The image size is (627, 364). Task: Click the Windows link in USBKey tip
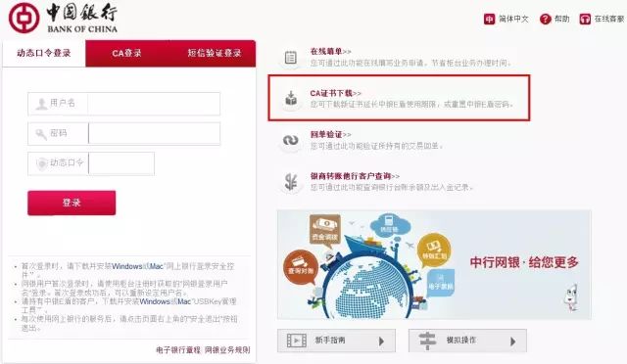tap(155, 301)
